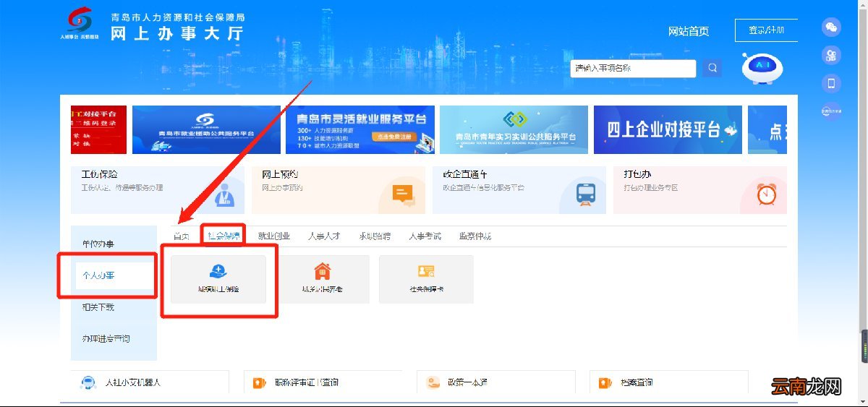Open the 网上预约 quick-entry card

339,190
